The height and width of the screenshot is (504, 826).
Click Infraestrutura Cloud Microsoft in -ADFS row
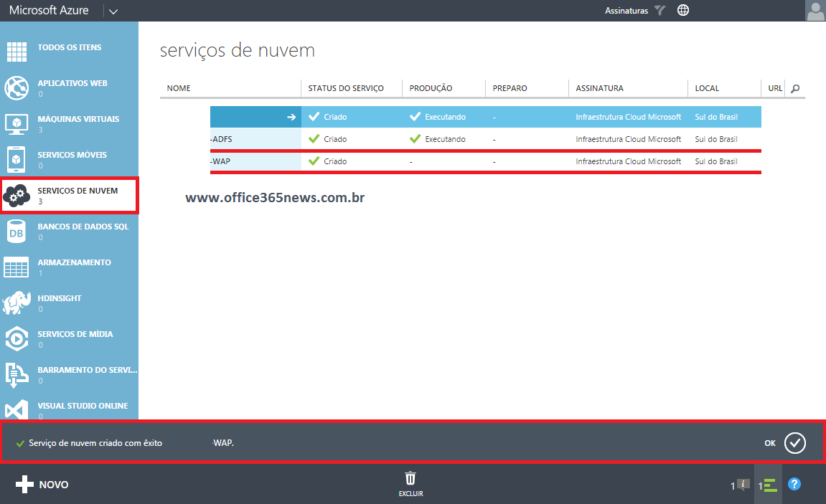[629, 139]
